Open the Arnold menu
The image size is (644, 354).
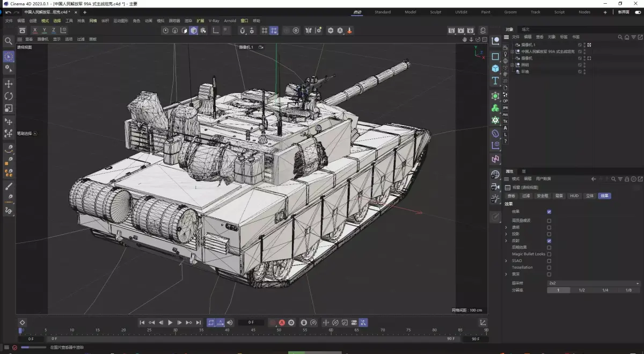(230, 21)
